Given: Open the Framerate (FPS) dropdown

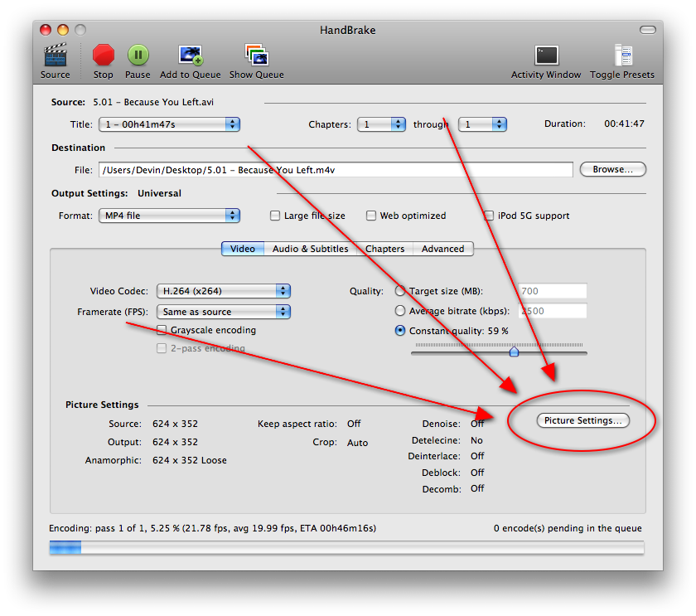Looking at the screenshot, I should [x=223, y=312].
